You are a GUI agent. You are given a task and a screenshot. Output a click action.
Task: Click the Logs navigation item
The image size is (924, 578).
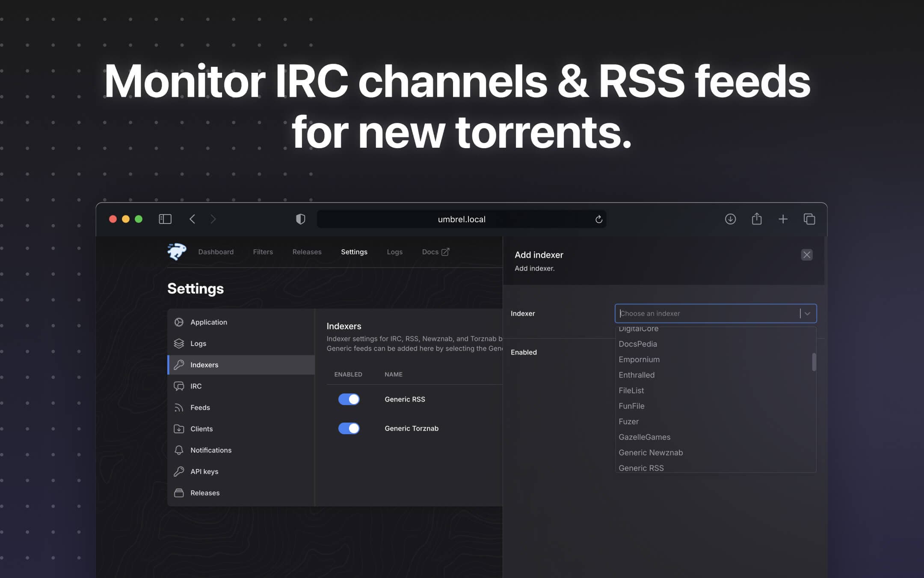394,252
